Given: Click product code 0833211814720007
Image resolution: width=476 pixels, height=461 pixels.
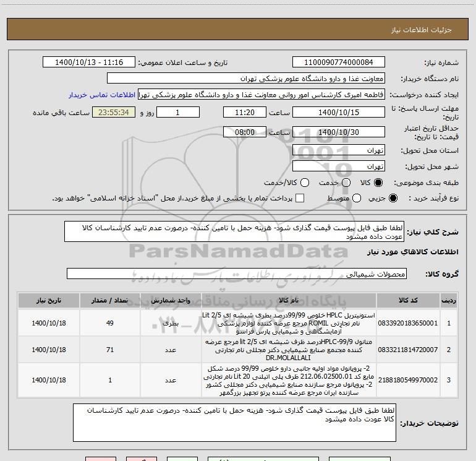Looking at the screenshot, I should click(x=408, y=350).
